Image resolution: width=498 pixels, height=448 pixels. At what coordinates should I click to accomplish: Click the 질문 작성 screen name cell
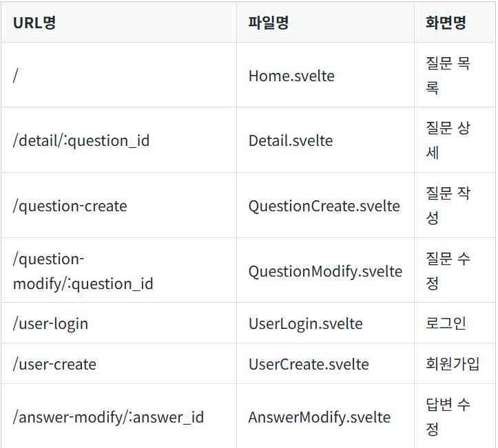coord(448,206)
